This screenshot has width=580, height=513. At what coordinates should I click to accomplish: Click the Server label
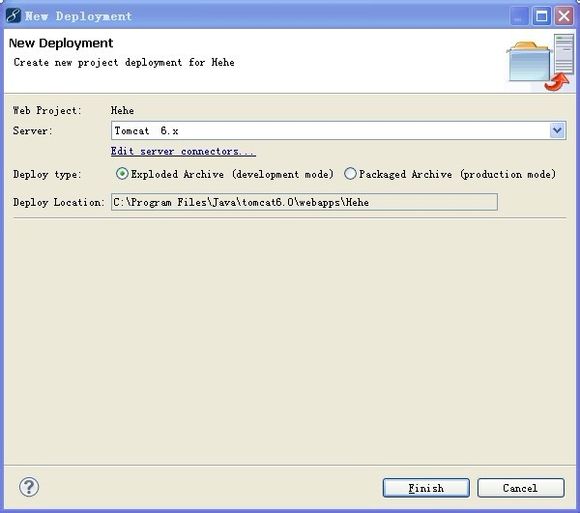33,131
